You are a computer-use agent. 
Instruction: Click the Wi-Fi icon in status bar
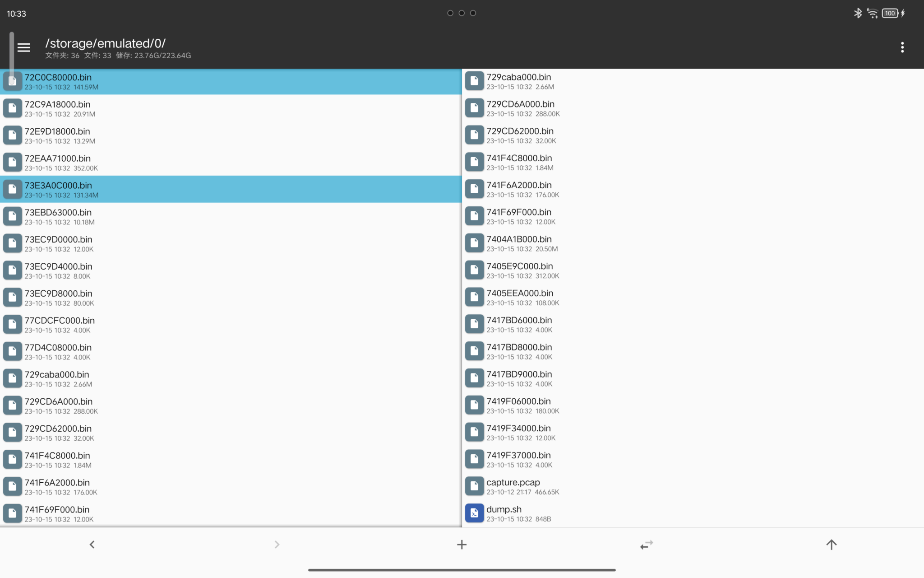click(x=873, y=13)
